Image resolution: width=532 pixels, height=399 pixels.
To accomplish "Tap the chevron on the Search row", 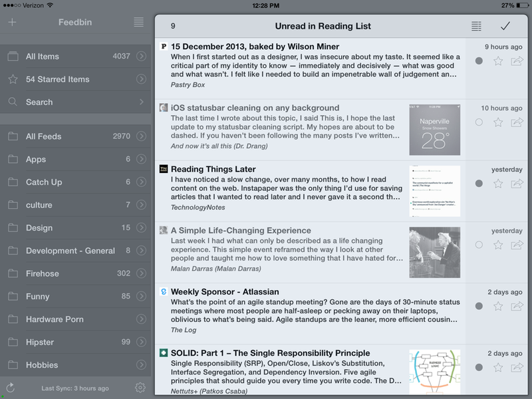I will click(141, 102).
